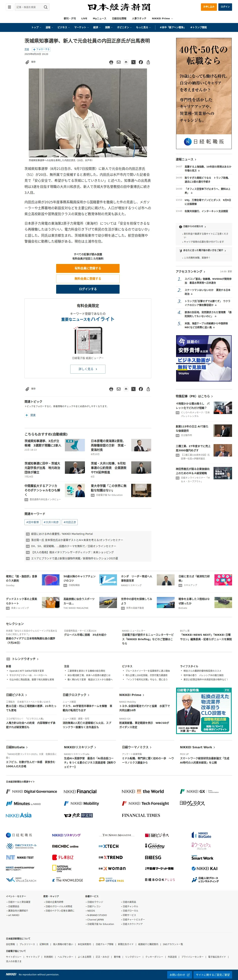The width and height of the screenshot is (238, 980).
Task: Open the 日経転職版 career advertisement banner
Action: coord(204,93)
